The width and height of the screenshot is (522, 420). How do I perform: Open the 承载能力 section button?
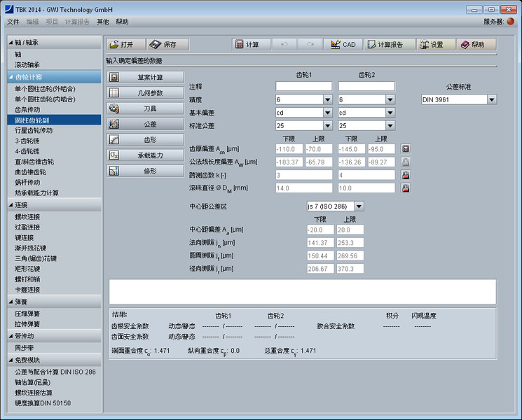pos(145,155)
